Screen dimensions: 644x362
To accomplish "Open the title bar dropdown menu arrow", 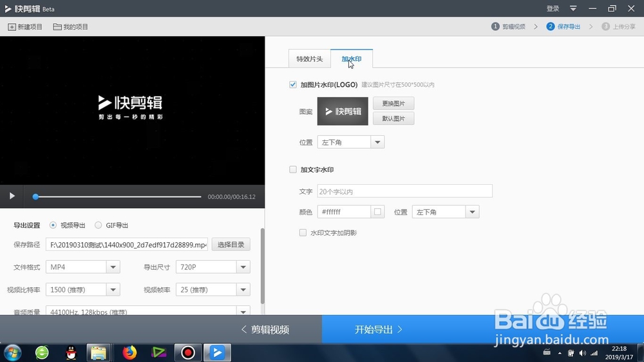I will point(573,8).
